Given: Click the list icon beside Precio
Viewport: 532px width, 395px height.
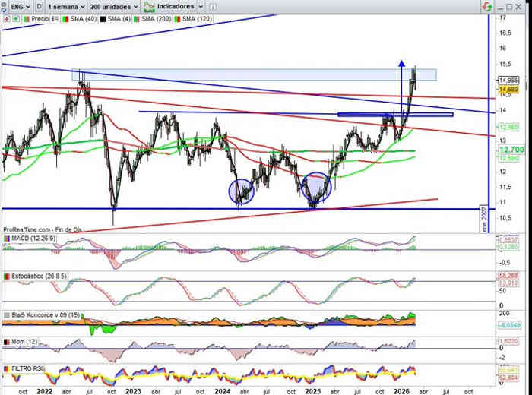Looking at the screenshot, I should tap(55, 17).
